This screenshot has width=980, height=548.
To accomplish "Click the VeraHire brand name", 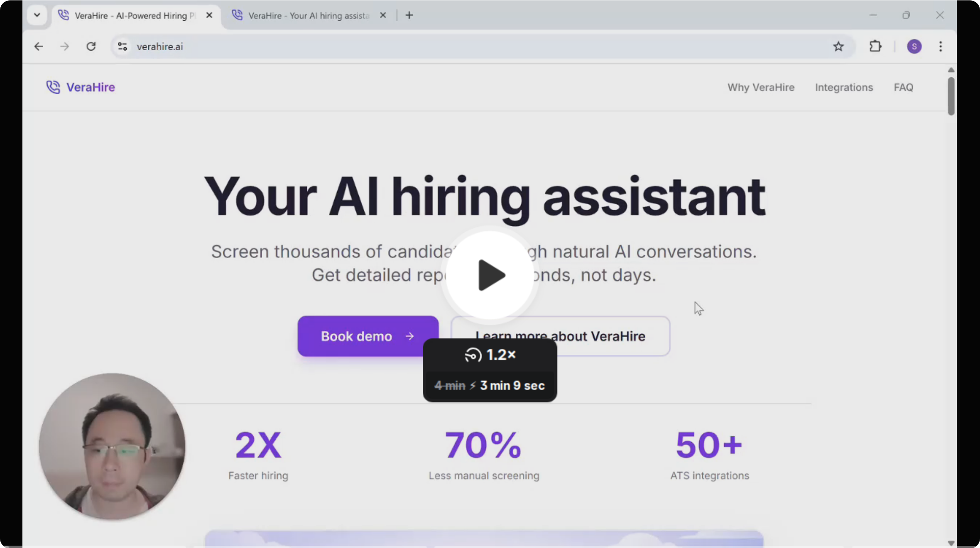I will [x=91, y=87].
